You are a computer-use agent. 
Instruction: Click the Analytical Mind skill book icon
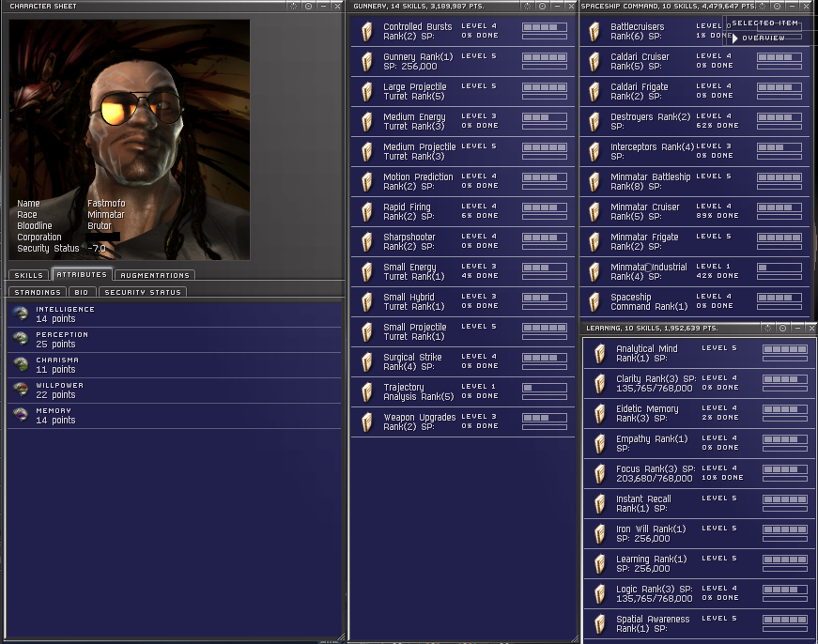600,354
